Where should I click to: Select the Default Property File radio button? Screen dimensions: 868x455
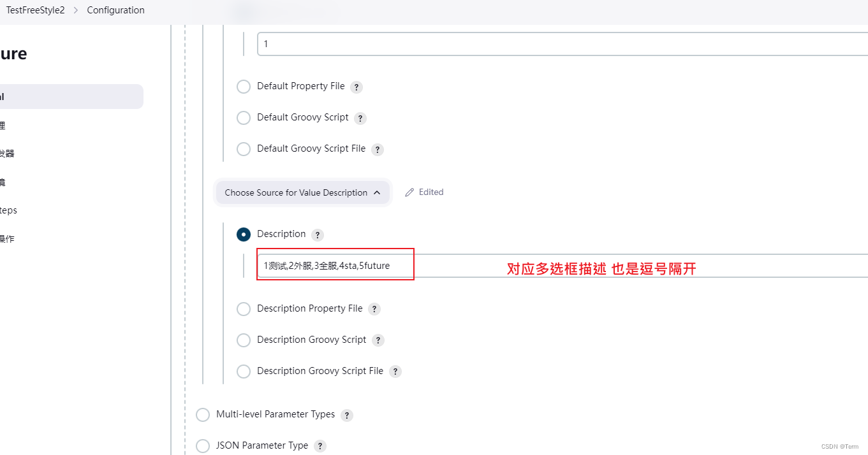(x=243, y=87)
